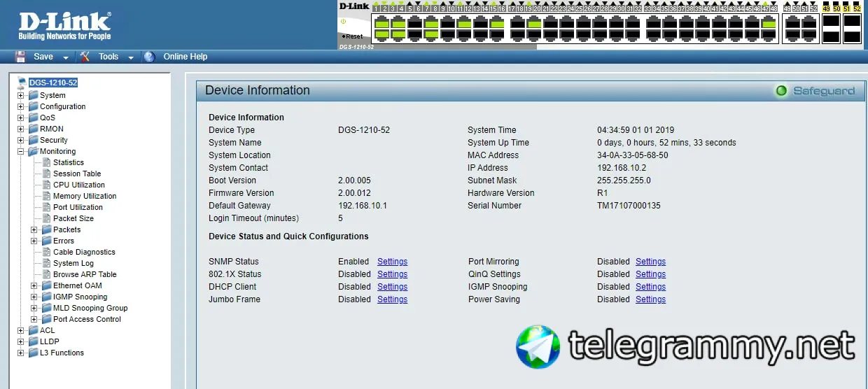Click the LLDP folder icon
This screenshot has height=389, width=868.
click(33, 341)
